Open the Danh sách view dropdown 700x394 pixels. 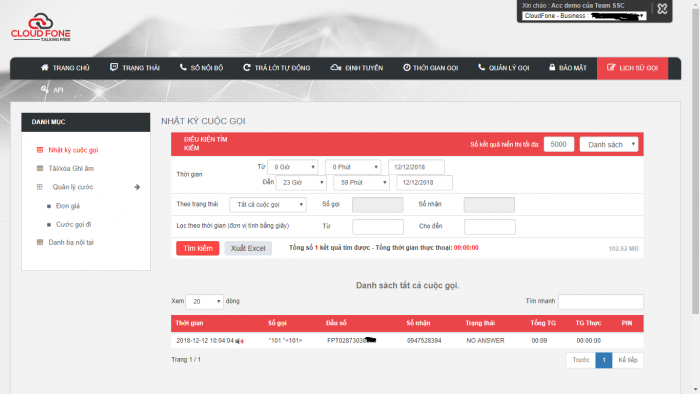(x=609, y=145)
